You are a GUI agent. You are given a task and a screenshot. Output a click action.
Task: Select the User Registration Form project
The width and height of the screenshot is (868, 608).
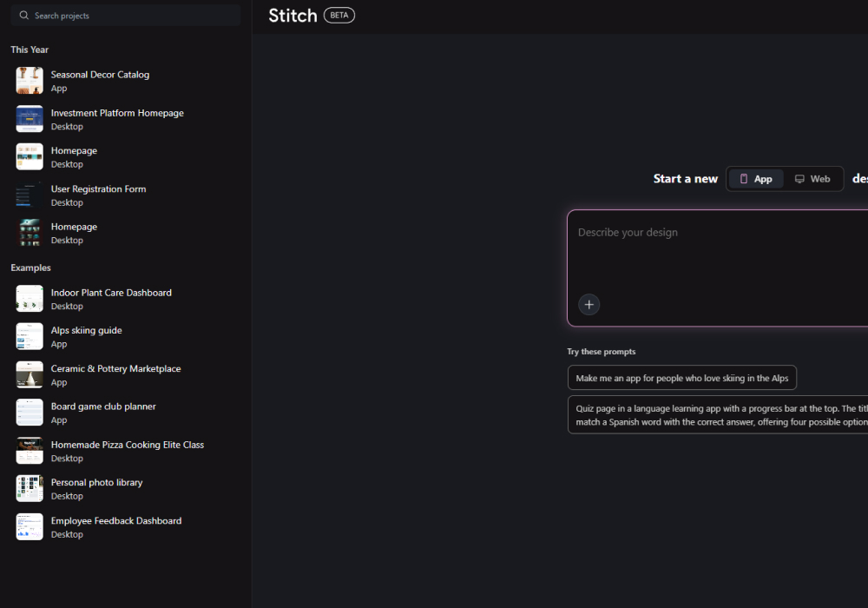coord(98,189)
